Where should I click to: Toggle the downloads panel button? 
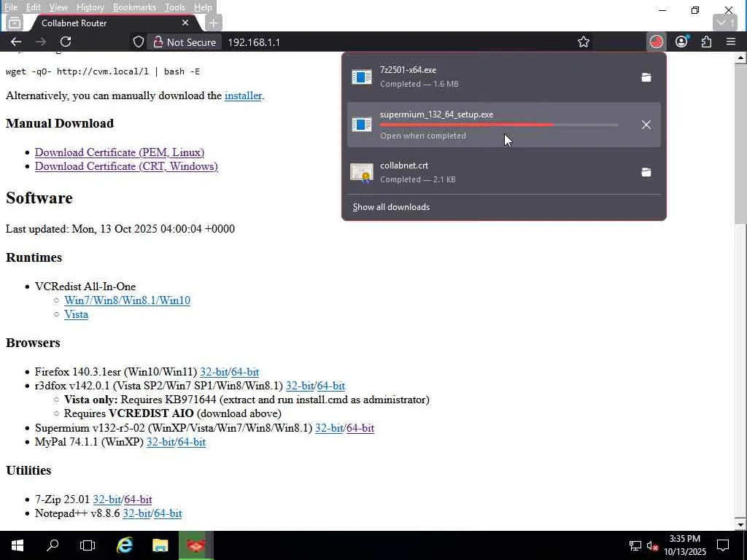coord(656,42)
